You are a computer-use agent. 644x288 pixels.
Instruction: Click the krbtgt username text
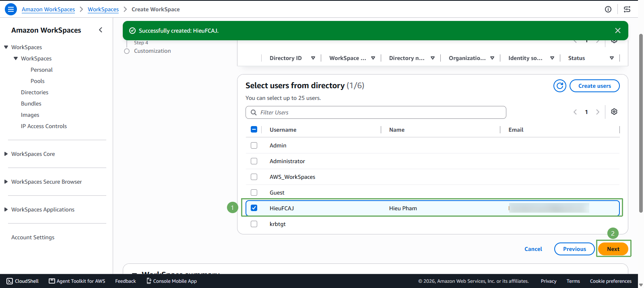[278, 224]
